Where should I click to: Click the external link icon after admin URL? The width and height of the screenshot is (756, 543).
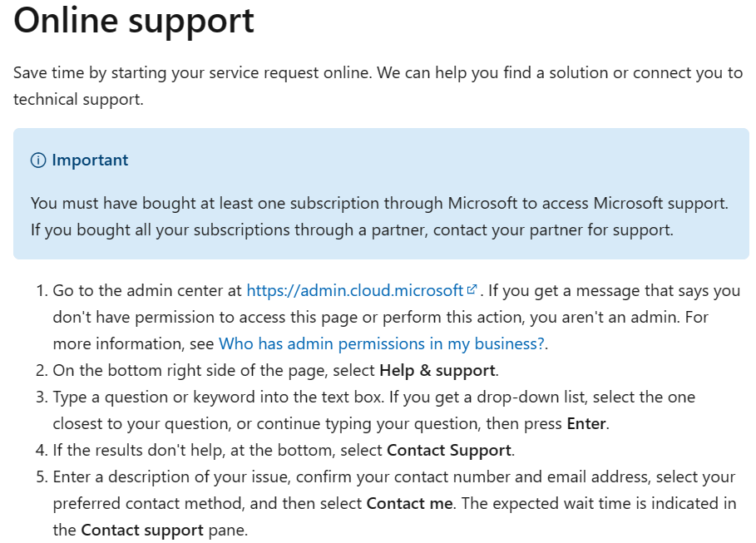(x=472, y=290)
